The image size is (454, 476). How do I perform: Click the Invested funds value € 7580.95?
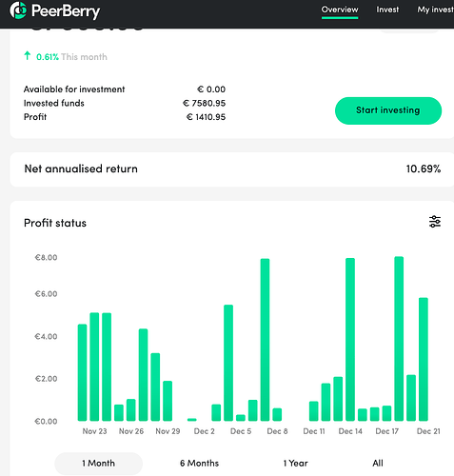[205, 103]
